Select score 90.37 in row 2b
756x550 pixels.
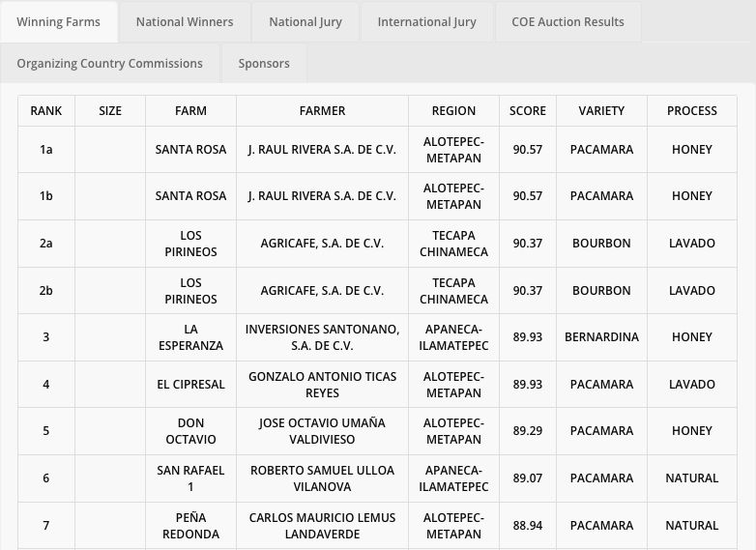(528, 291)
